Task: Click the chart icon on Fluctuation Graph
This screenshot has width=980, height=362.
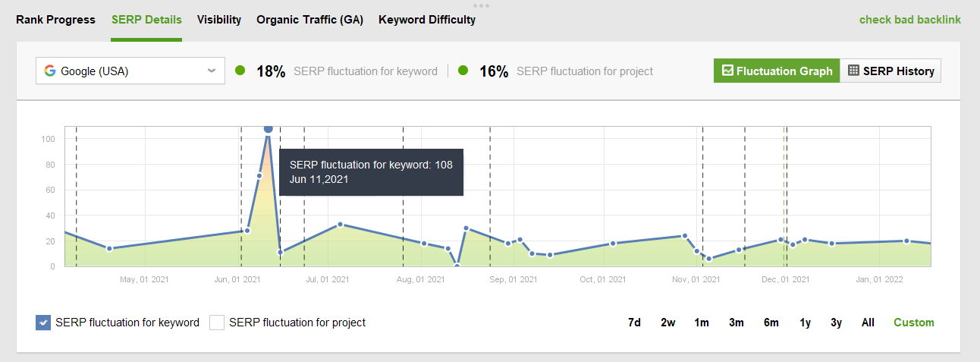Action: coord(727,71)
